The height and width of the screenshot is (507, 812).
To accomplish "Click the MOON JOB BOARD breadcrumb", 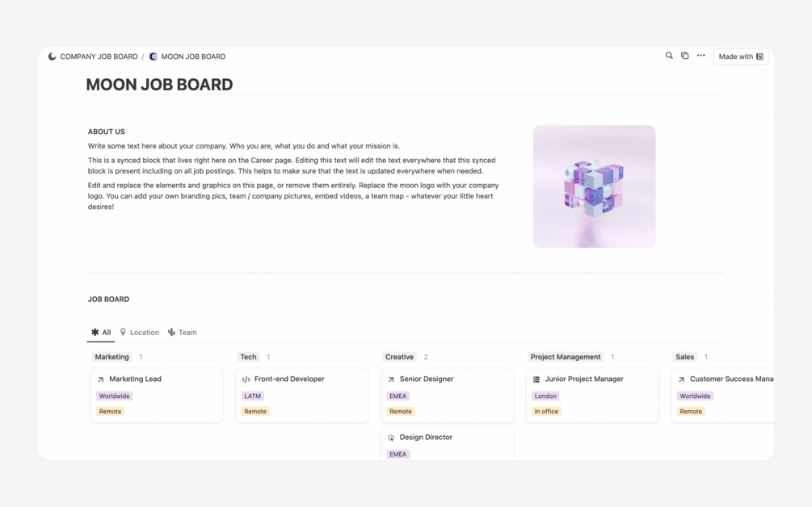I will tap(193, 57).
